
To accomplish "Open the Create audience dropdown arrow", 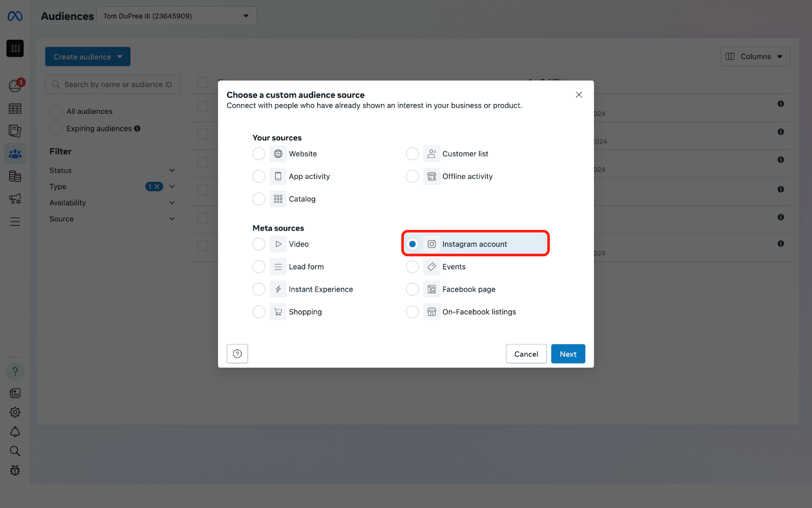I will pos(120,57).
